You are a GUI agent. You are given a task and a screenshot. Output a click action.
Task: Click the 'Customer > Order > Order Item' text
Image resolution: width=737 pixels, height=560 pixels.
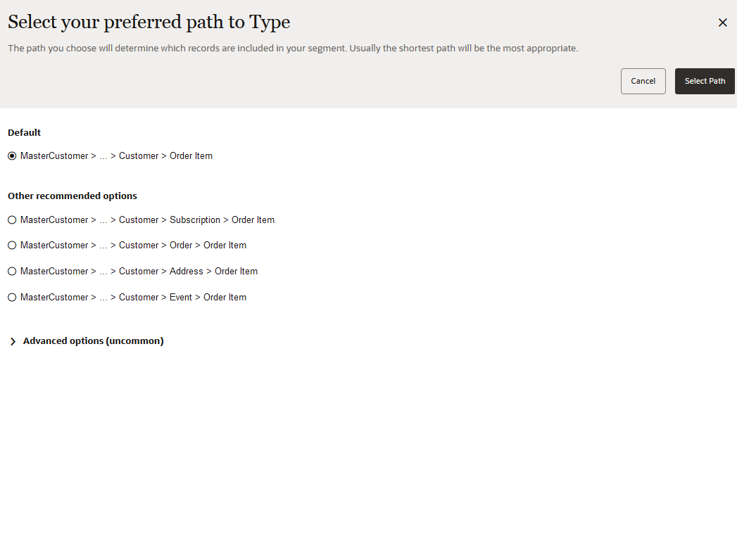tap(183, 246)
